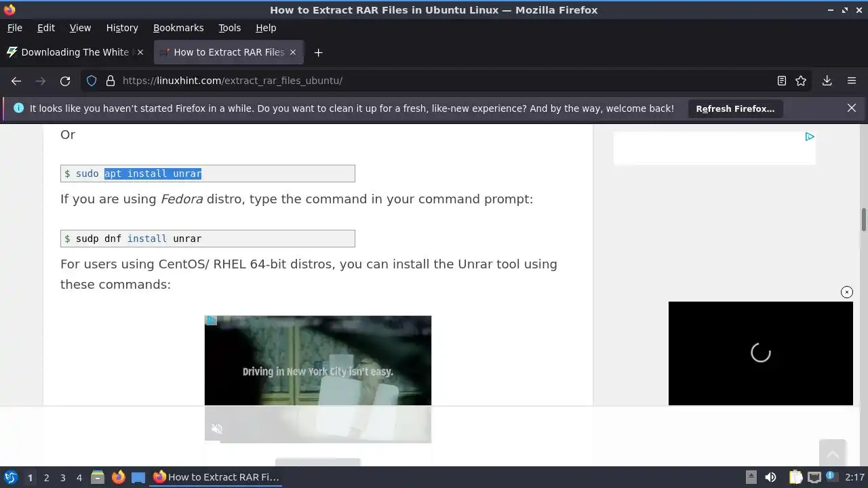868x488 pixels.
Task: Switch to workspace 2
Action: pos(46,477)
